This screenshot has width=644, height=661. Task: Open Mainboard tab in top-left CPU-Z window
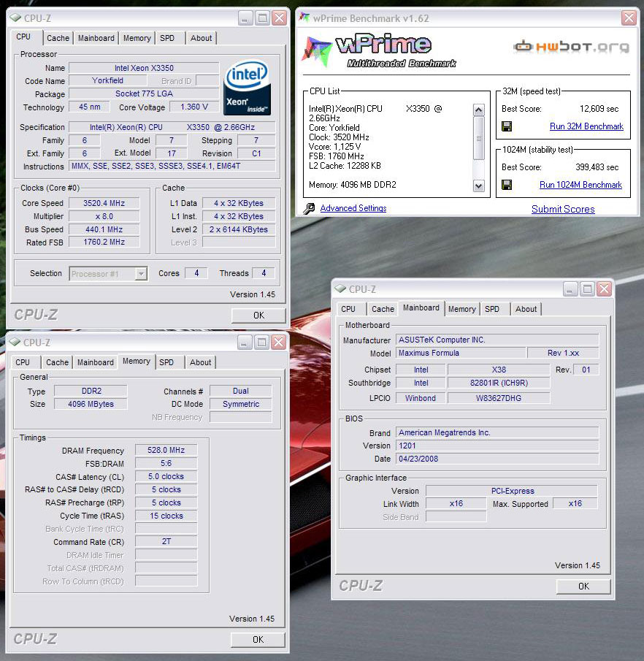[96, 38]
